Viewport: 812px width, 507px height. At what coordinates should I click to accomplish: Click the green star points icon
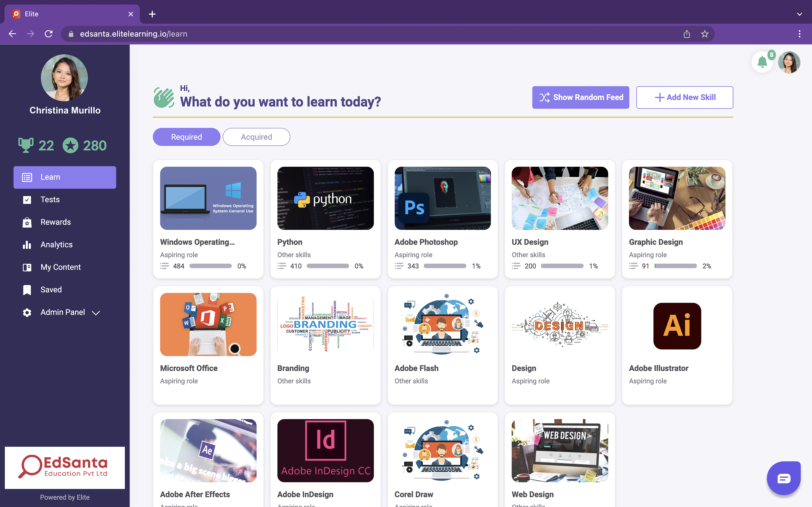[71, 145]
